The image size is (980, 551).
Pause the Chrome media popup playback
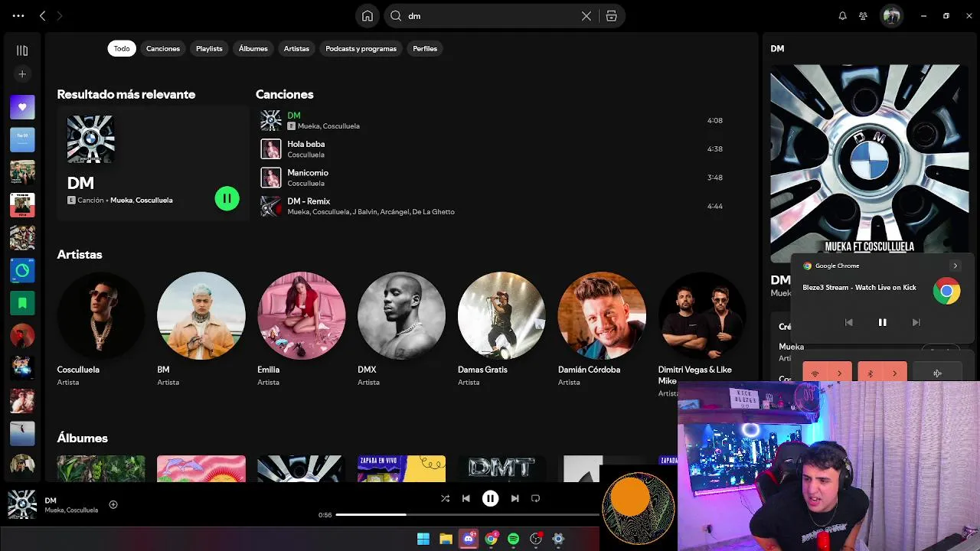coord(882,323)
